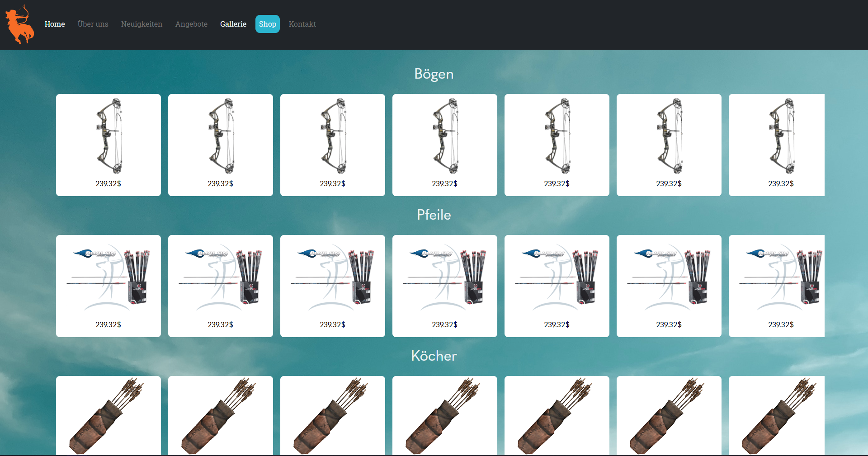Click the third quiver card in Köcher
The width and height of the screenshot is (868, 456).
(x=333, y=416)
